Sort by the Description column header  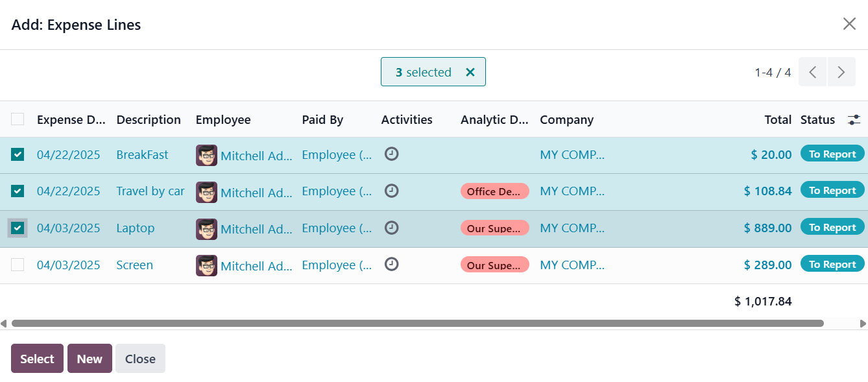click(x=149, y=119)
